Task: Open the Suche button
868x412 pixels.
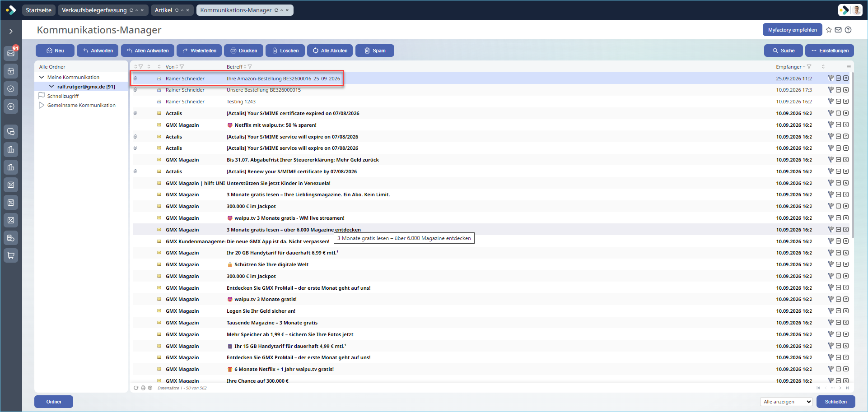Action: pos(784,51)
